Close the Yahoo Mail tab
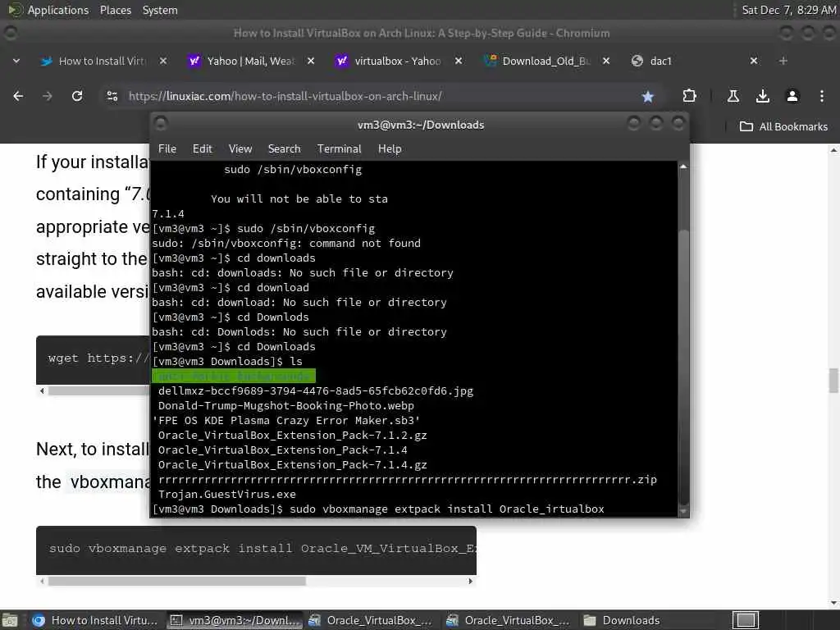 click(x=311, y=61)
